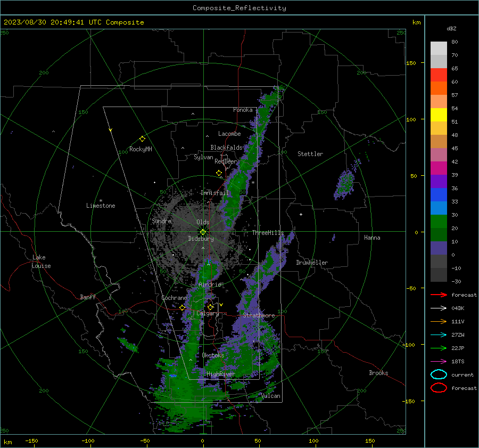The height and width of the screenshot is (448, 479).
Task: Click the yellow swatch in dBZ legend
Action: click(439, 115)
